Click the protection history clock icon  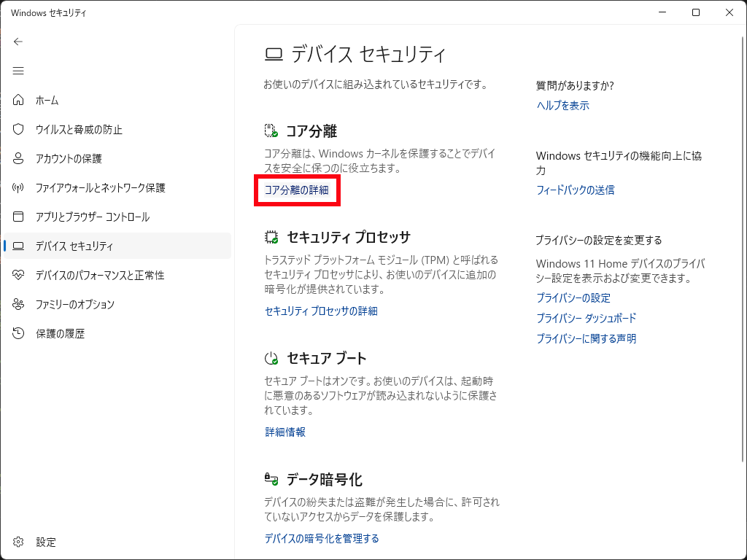click(x=19, y=333)
